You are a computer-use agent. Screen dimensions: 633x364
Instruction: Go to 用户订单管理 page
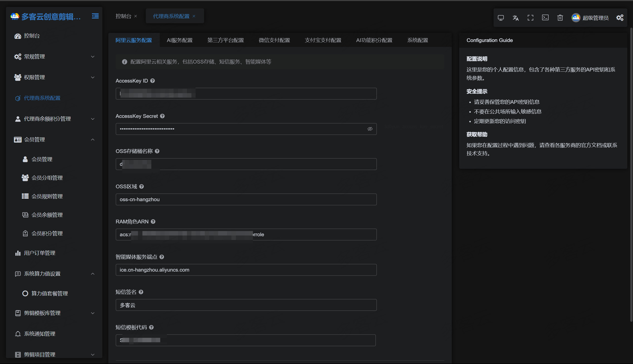tap(40, 253)
